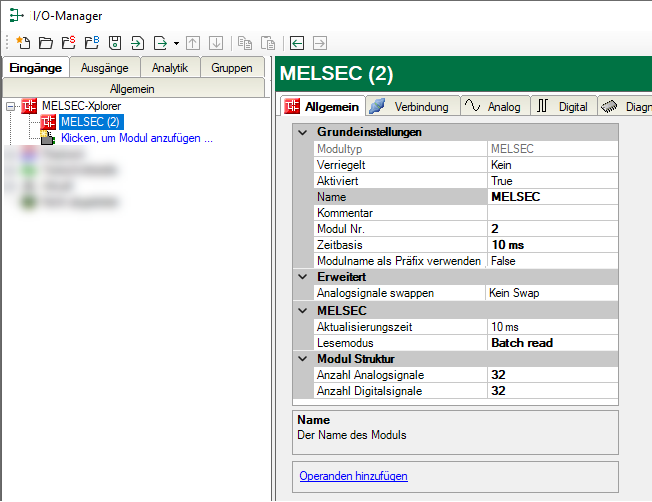Select the 'Anzahl Analogsignale' property label
Screen dimensions: 652x502
pos(370,375)
